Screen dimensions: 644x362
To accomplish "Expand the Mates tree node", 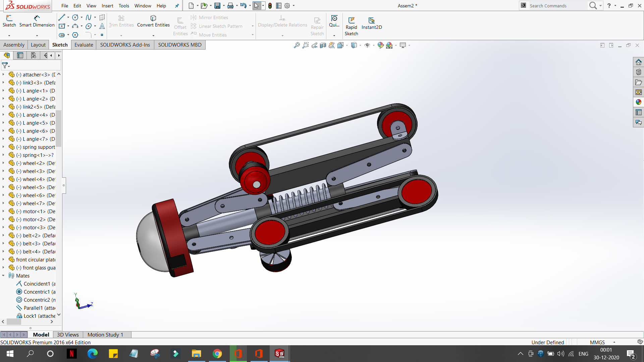I will click(x=4, y=276).
